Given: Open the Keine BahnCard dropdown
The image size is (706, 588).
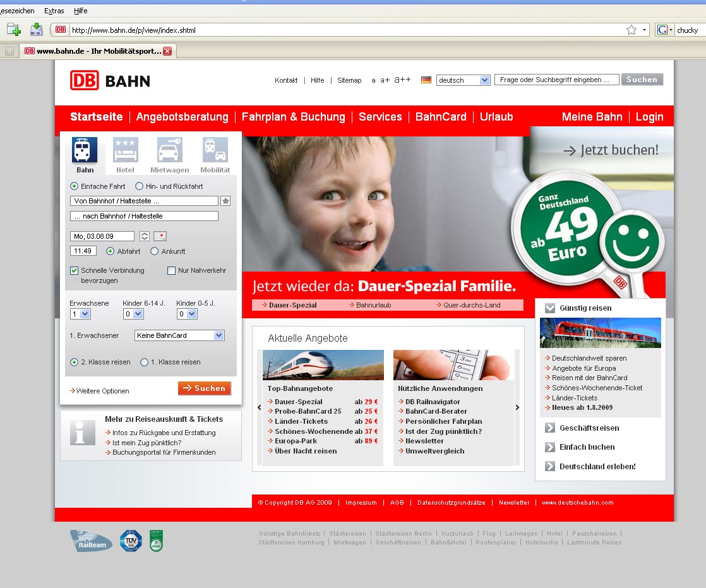Looking at the screenshot, I should tap(179, 335).
